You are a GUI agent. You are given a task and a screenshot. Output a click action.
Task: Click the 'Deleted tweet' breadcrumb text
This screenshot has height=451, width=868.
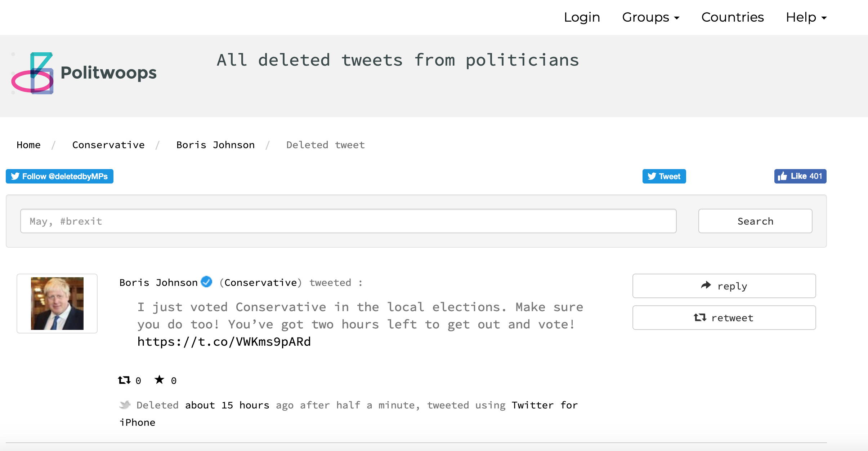326,145
